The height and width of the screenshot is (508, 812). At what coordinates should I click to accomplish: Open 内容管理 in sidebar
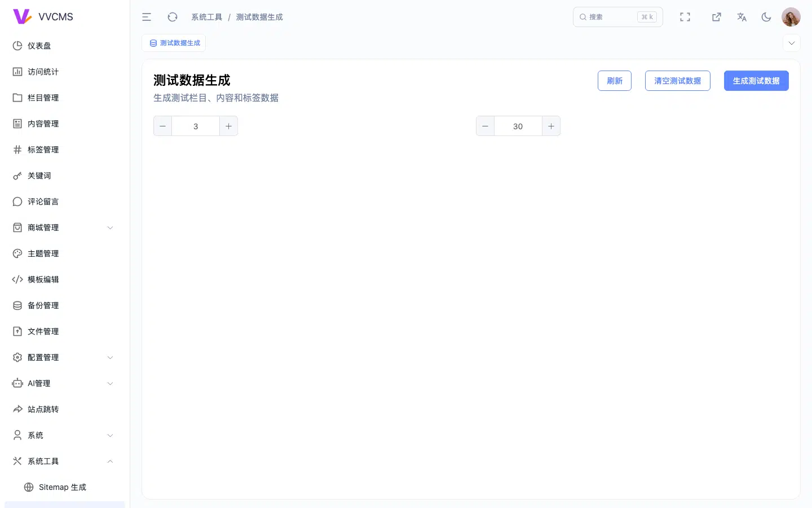coord(65,124)
